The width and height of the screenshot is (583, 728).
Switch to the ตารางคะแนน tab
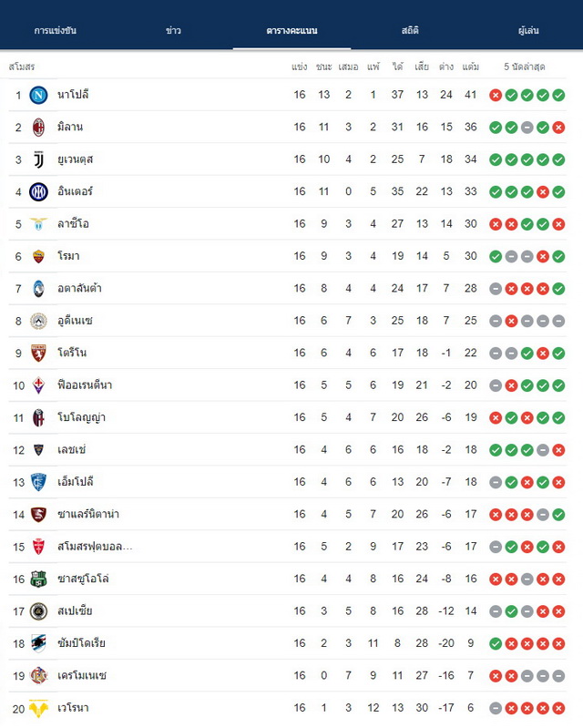(292, 31)
